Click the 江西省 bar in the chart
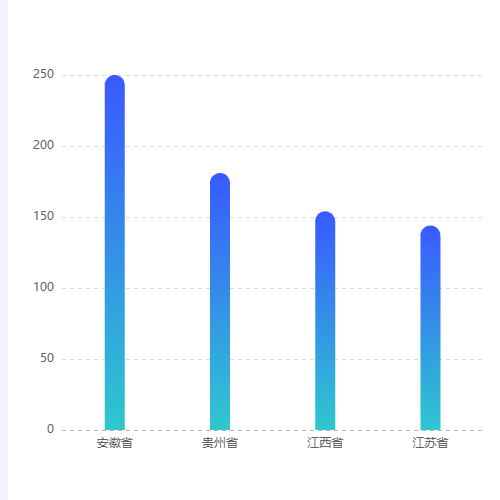This screenshot has width=500, height=500. (325, 321)
